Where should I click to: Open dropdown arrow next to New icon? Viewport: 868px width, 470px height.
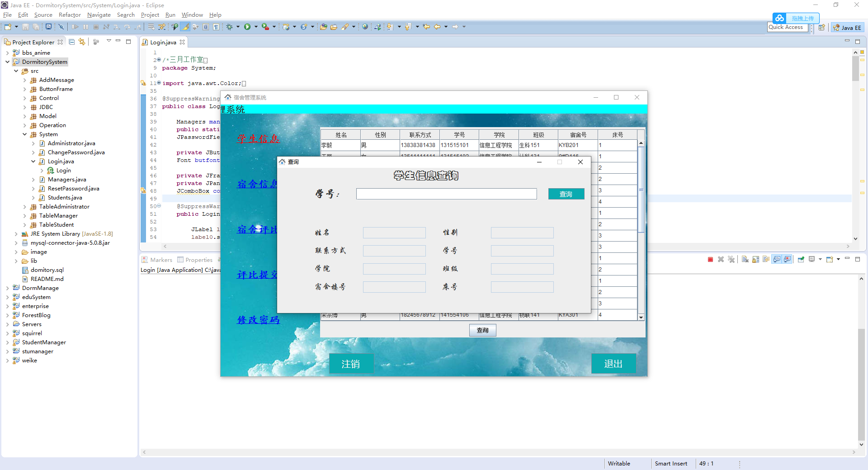[16, 27]
